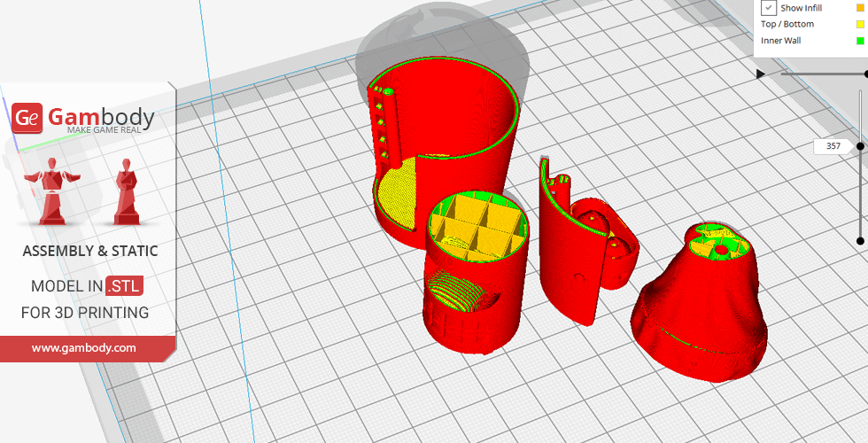Image resolution: width=868 pixels, height=443 pixels.
Task: Click the layer number field showing 357
Action: coord(833,145)
